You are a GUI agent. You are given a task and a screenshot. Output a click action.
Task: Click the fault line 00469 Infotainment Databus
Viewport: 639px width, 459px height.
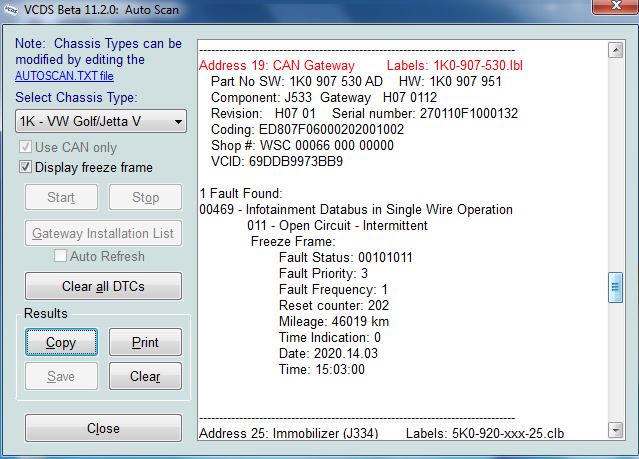(356, 210)
